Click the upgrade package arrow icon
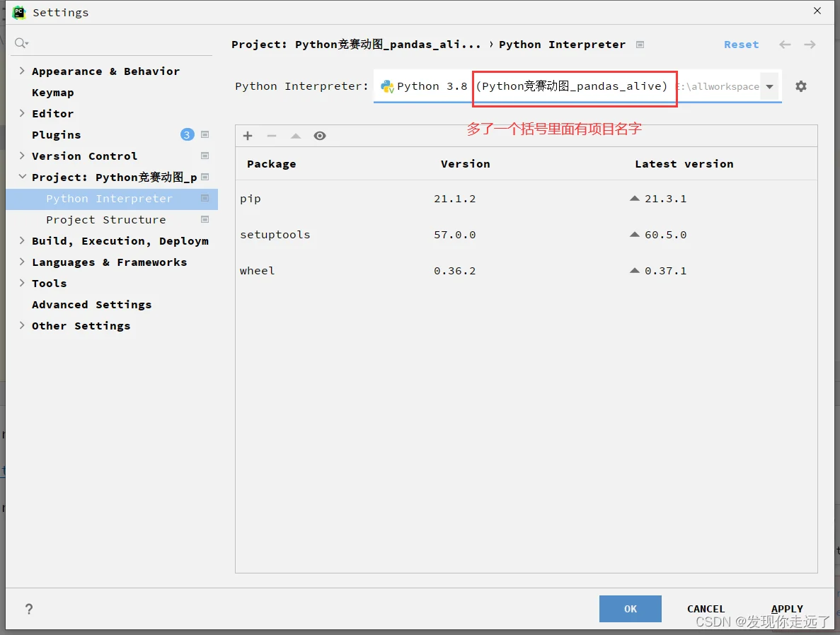840x635 pixels. click(296, 136)
